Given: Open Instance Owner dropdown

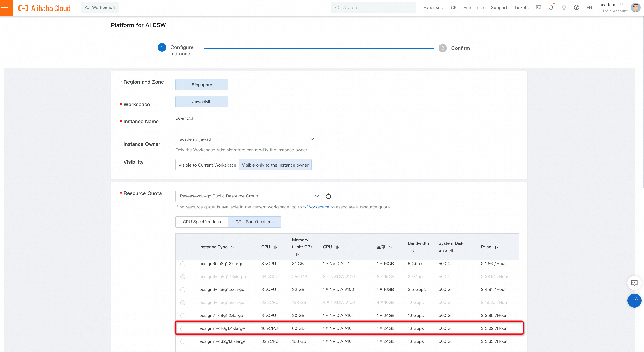Looking at the screenshot, I should [246, 139].
